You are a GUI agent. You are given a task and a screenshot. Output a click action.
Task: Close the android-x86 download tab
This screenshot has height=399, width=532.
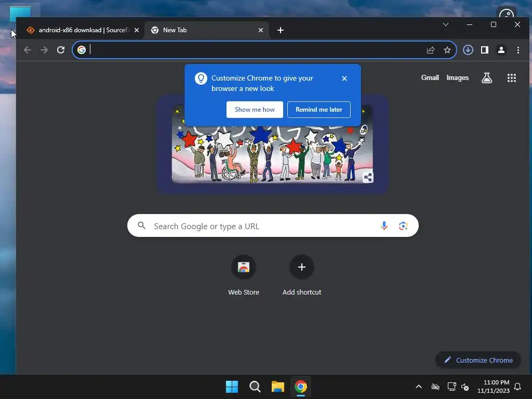coord(137,30)
